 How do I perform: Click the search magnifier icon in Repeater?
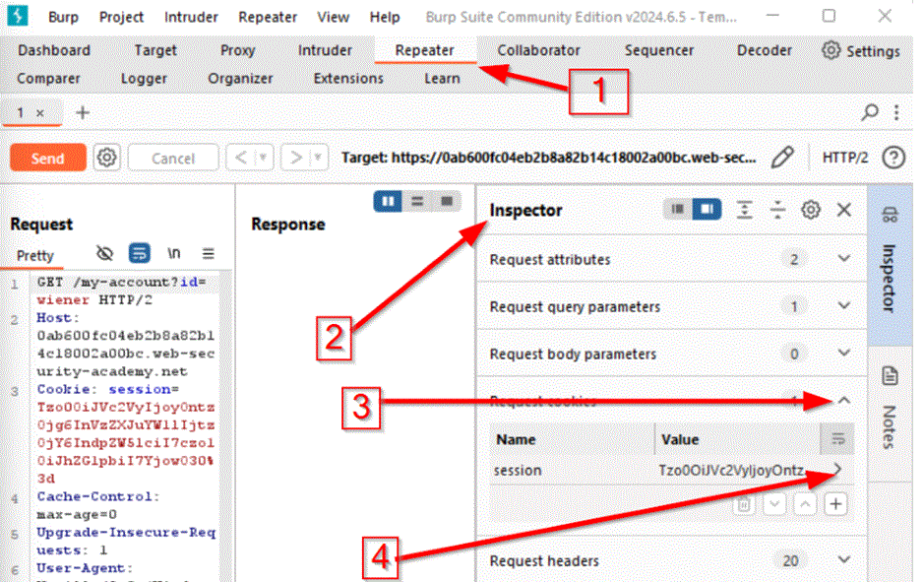pyautogui.click(x=870, y=113)
